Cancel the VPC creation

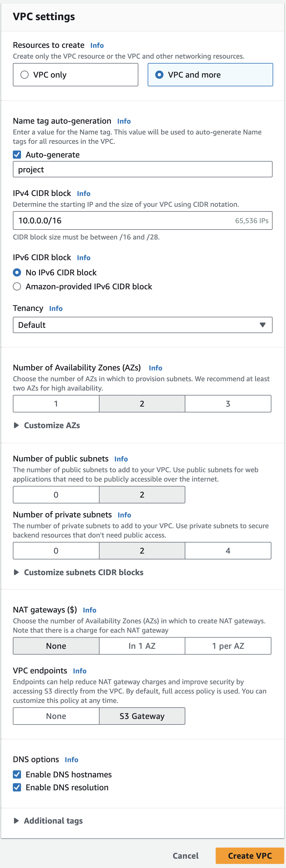186,855
